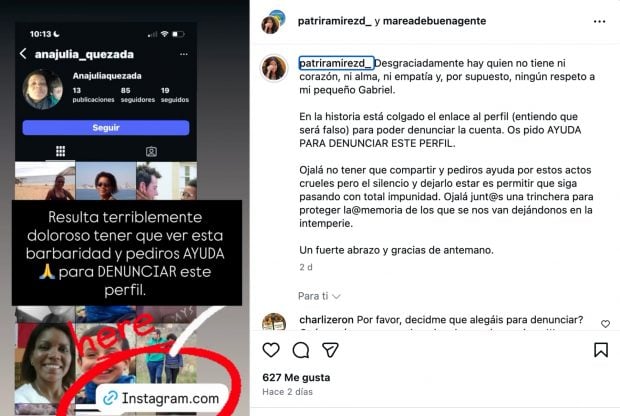Image resolution: width=620 pixels, height=416 pixels.
Task: Open patriramirezd_ username in post header
Action: tap(335, 21)
